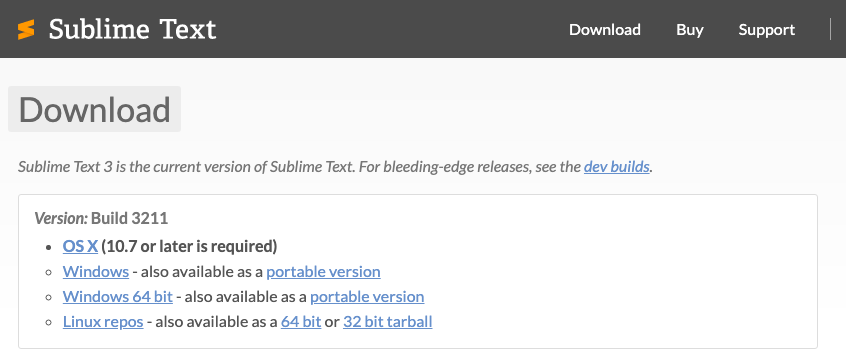Click the Sublime Text wordmark in header
Viewport: 846px width, 360px height.
coord(132,29)
